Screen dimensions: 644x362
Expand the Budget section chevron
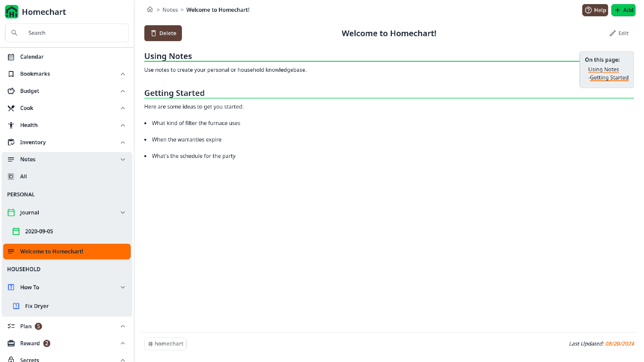pos(123,91)
